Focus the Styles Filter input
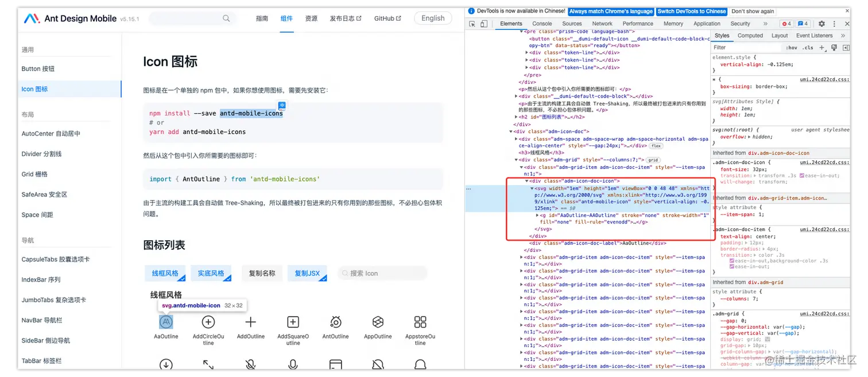The image size is (868, 377). [747, 48]
